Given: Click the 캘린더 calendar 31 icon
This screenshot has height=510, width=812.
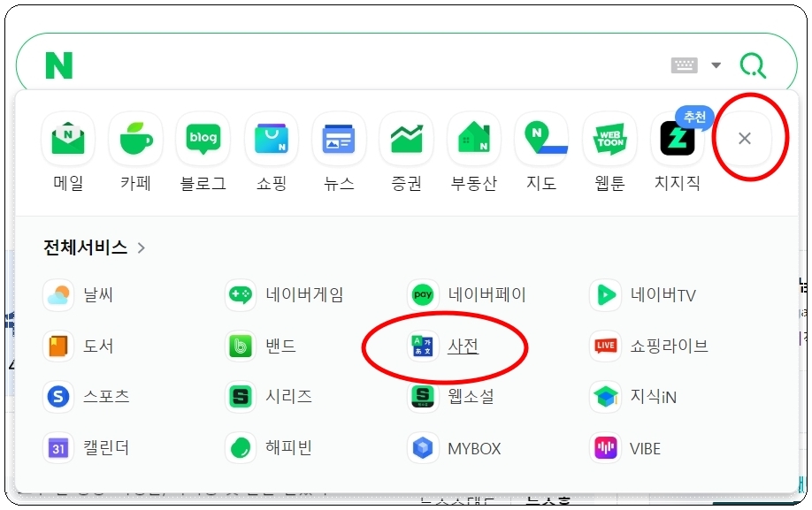Looking at the screenshot, I should (58, 448).
